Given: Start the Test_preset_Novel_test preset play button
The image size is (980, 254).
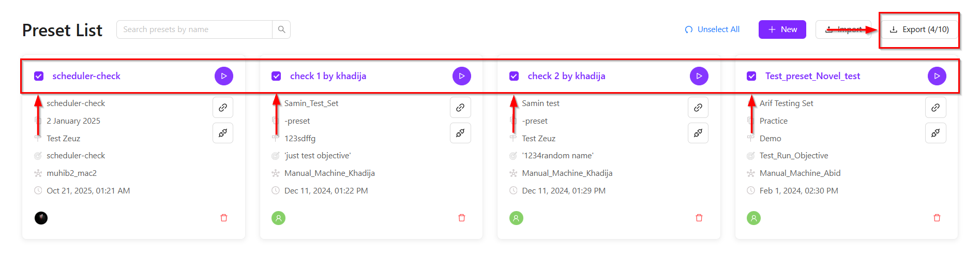Looking at the screenshot, I should (937, 76).
